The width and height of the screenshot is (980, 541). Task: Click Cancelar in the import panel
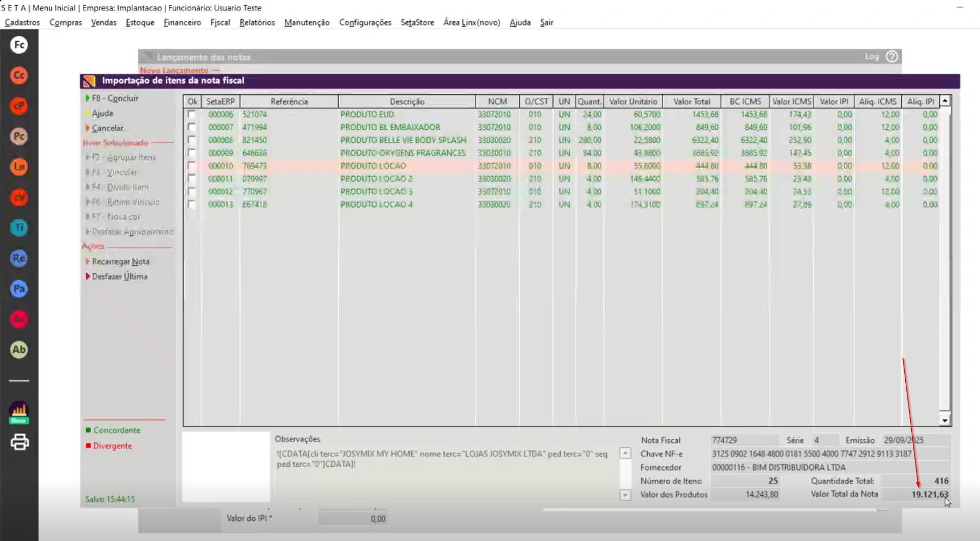(104, 128)
